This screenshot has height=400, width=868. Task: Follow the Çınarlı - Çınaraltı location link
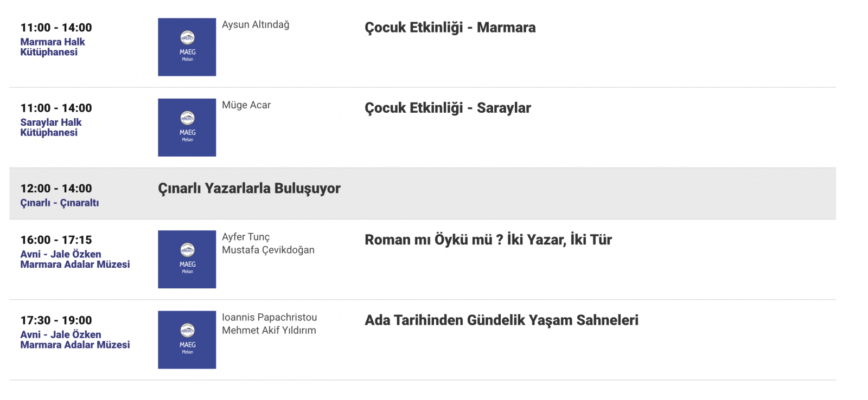pyautogui.click(x=60, y=203)
